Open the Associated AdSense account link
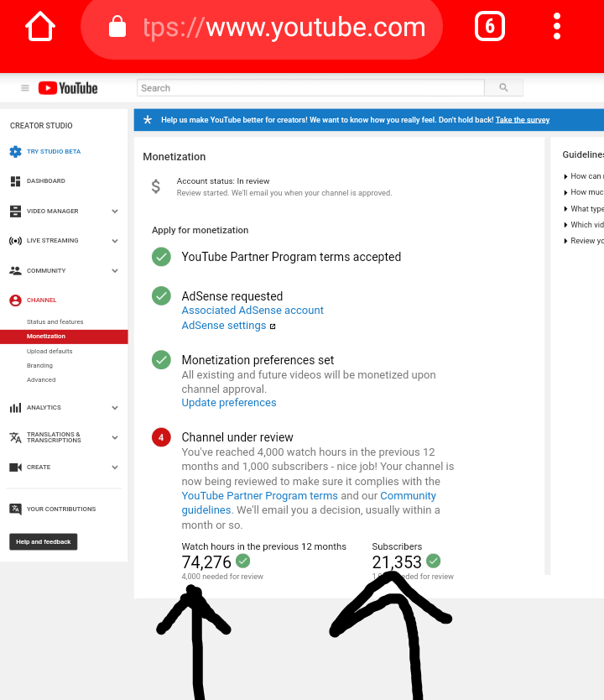 253,311
